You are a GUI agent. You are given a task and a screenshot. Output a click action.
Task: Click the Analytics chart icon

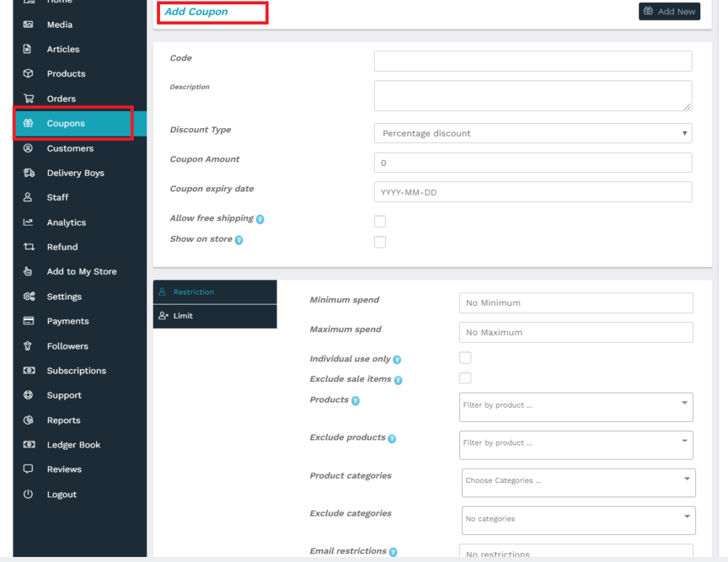(x=28, y=222)
